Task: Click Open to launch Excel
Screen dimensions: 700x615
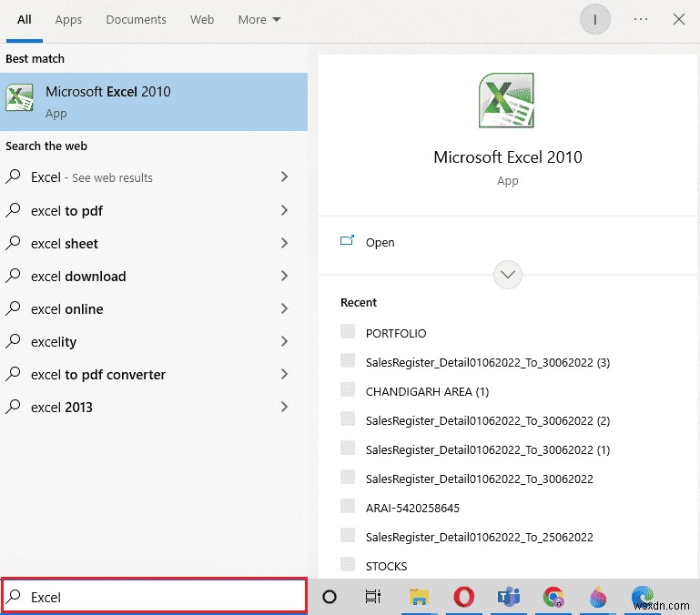Action: [380, 242]
